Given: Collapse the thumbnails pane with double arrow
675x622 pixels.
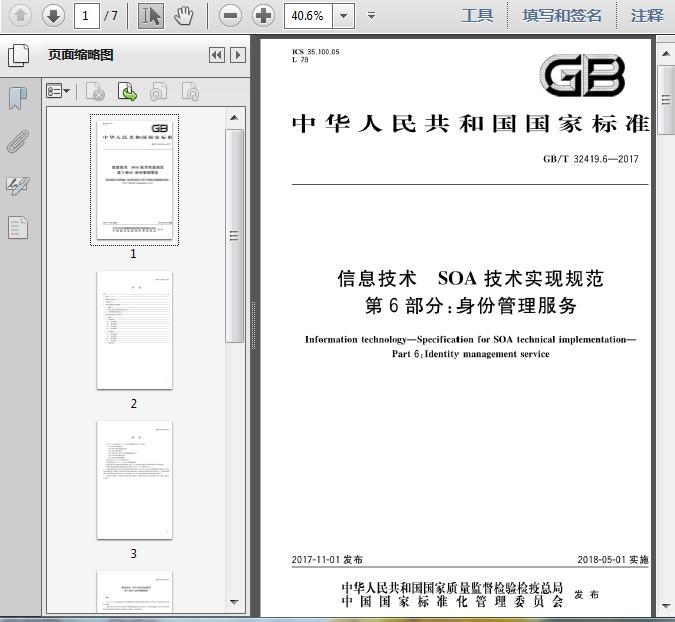Looking at the screenshot, I should pos(217,55).
